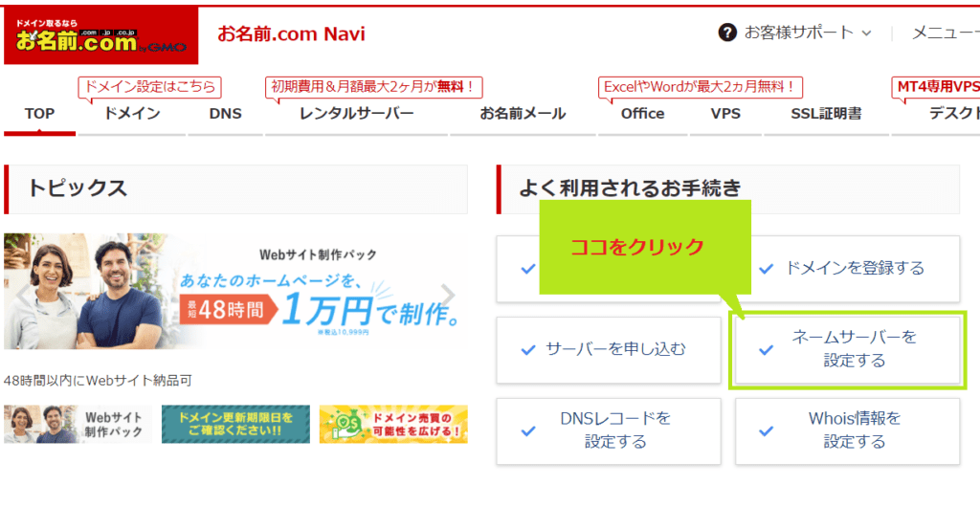Click the ExcelやWordが最大2ヵ月無料 balloon
This screenshot has height=507, width=980.
tap(700, 87)
